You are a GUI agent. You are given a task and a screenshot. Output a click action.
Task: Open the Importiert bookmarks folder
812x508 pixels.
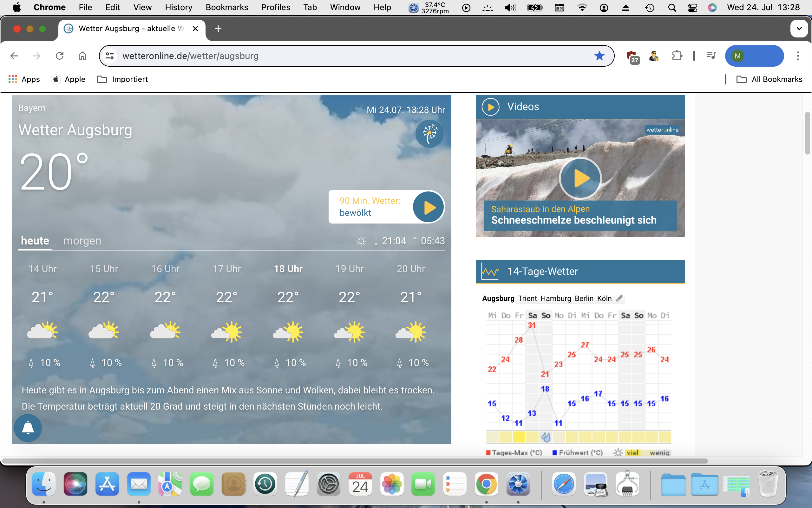pos(122,79)
